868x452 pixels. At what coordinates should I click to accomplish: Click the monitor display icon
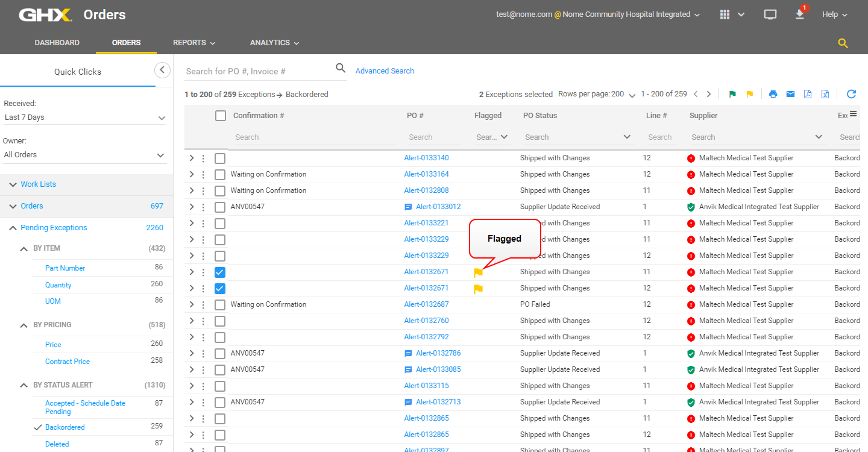point(770,14)
